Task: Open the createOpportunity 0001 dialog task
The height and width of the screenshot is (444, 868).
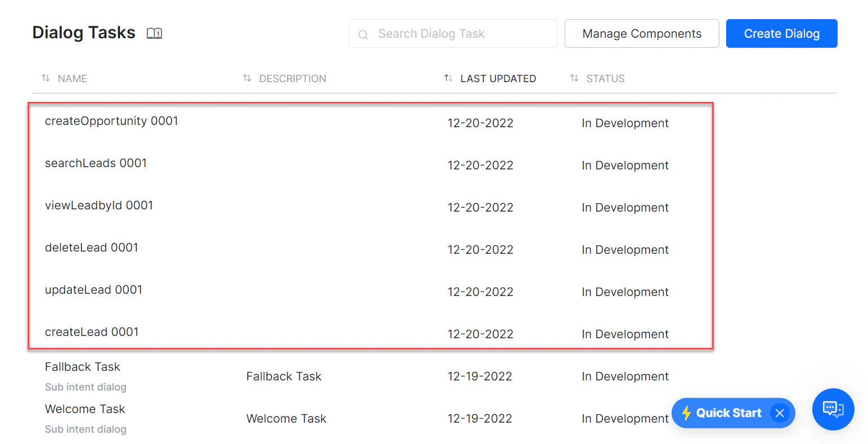Action: (111, 120)
